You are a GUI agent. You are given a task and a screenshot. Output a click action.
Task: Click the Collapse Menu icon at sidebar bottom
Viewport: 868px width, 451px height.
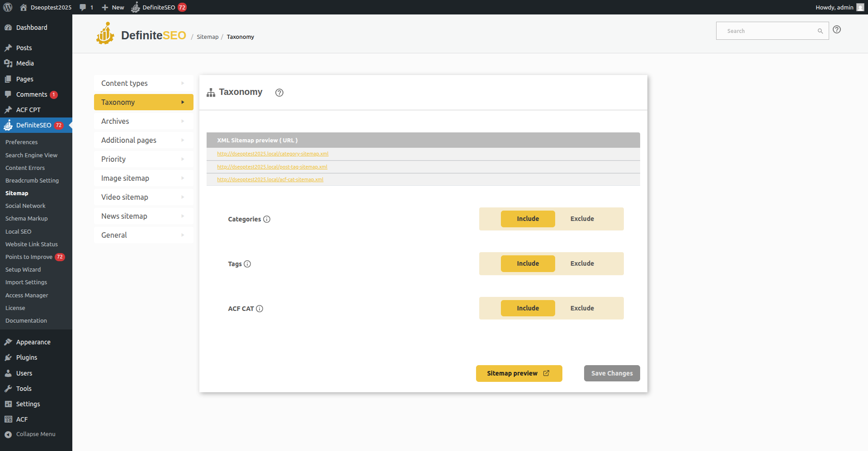pyautogui.click(x=8, y=434)
